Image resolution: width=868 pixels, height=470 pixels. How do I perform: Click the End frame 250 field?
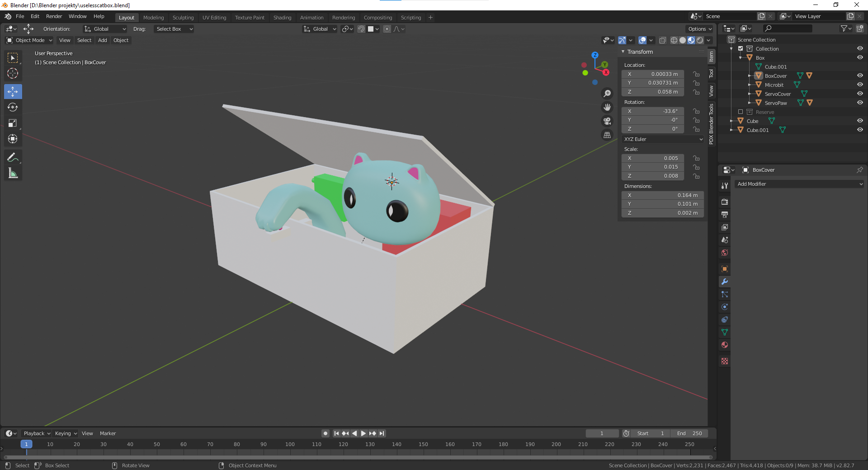pos(689,433)
